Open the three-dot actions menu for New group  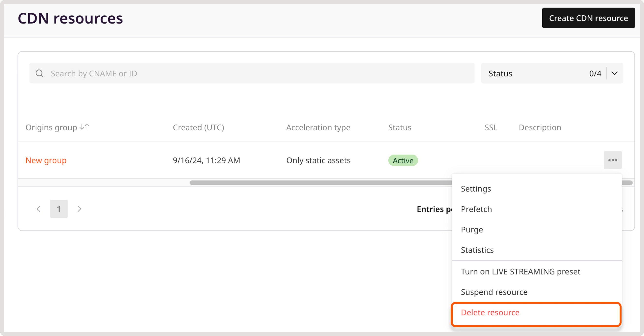pos(613,160)
